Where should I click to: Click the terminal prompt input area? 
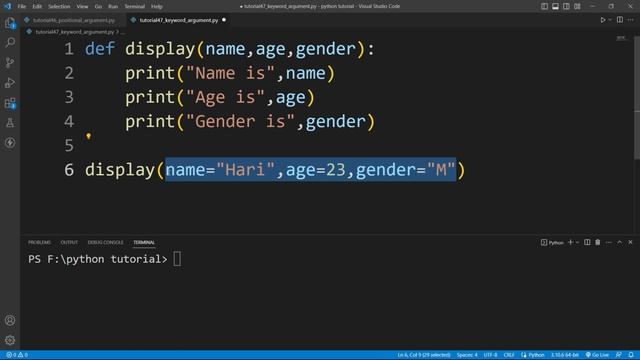point(177,259)
